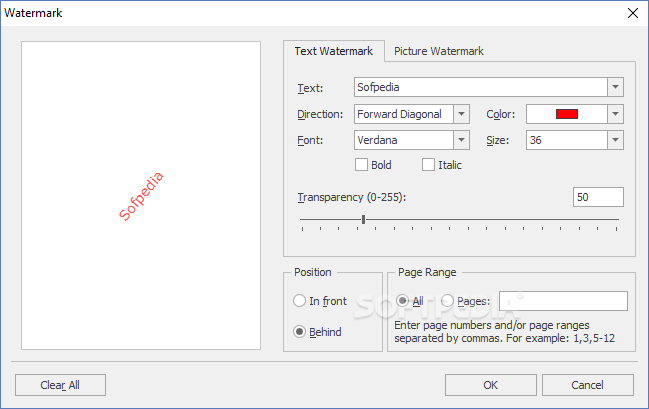Open the Direction dropdown arrow

click(x=461, y=114)
